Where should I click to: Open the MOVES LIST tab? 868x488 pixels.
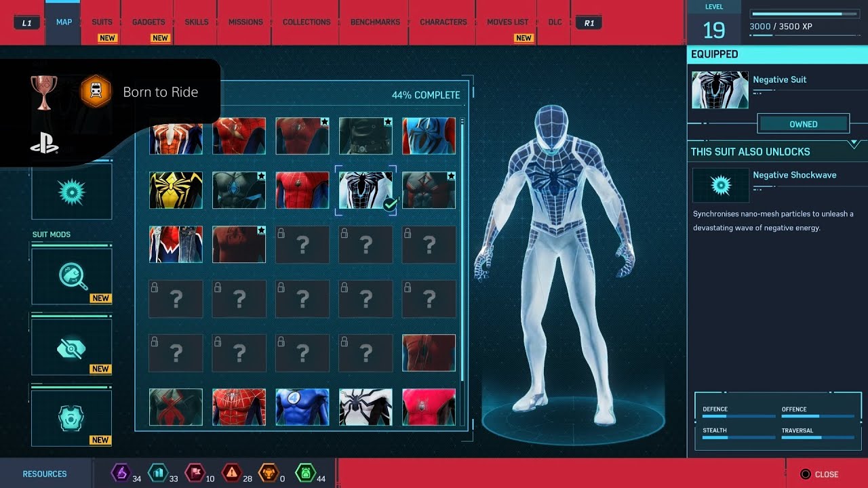[507, 22]
